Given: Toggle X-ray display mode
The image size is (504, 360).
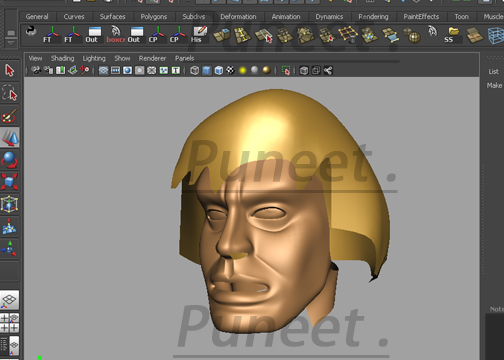Looking at the screenshot, I should point(304,70).
